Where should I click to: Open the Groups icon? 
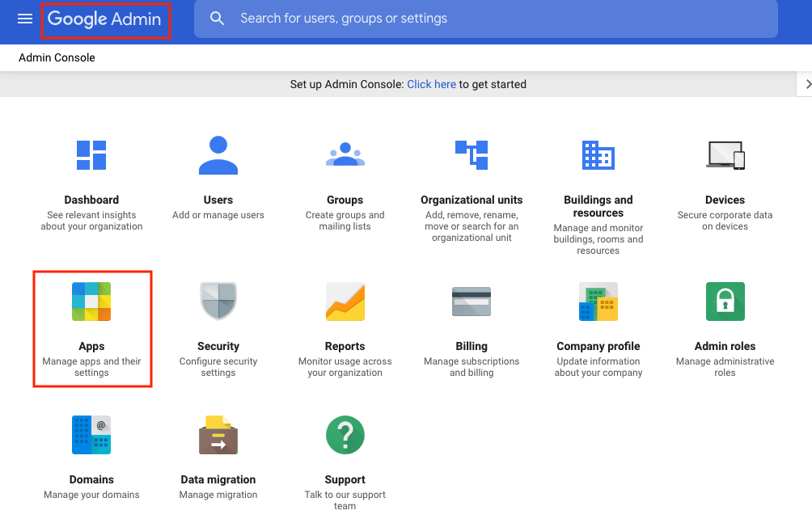345,155
